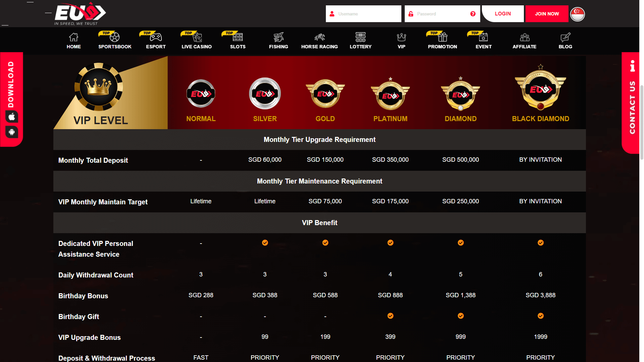Click the password help question mark icon
Image resolution: width=644 pixels, height=362 pixels.
pos(473,14)
